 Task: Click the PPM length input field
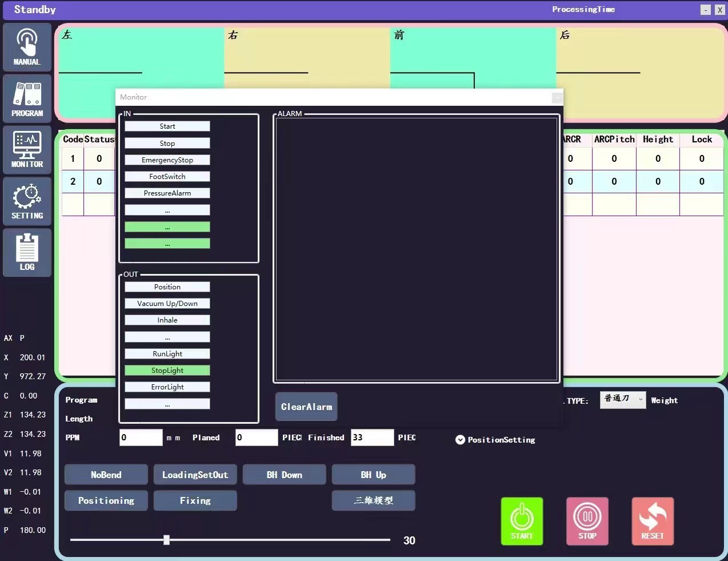[141, 437]
